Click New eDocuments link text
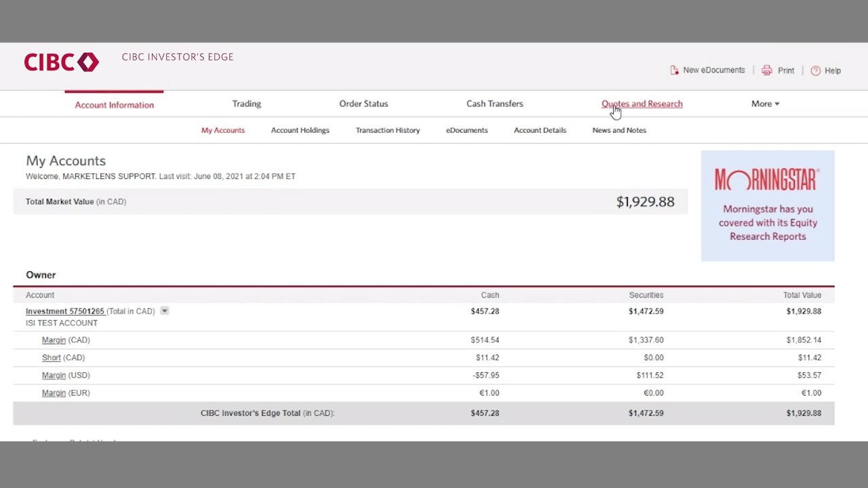Viewport: 868px width, 488px height. pos(714,70)
